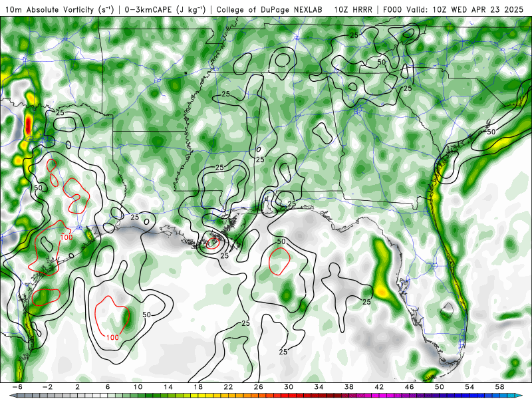Click the 26 value on the color scale
Screen dimensions: 532x399
[x=259, y=387]
